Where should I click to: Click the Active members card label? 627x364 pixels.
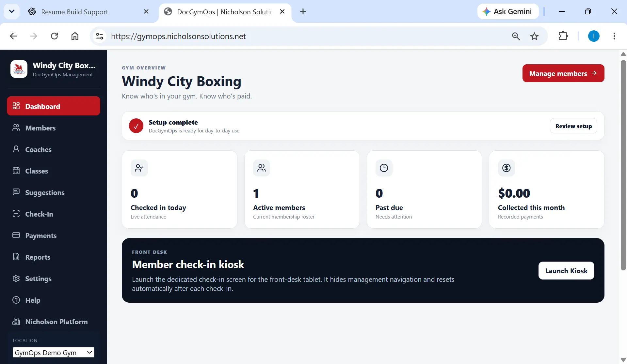coord(279,207)
